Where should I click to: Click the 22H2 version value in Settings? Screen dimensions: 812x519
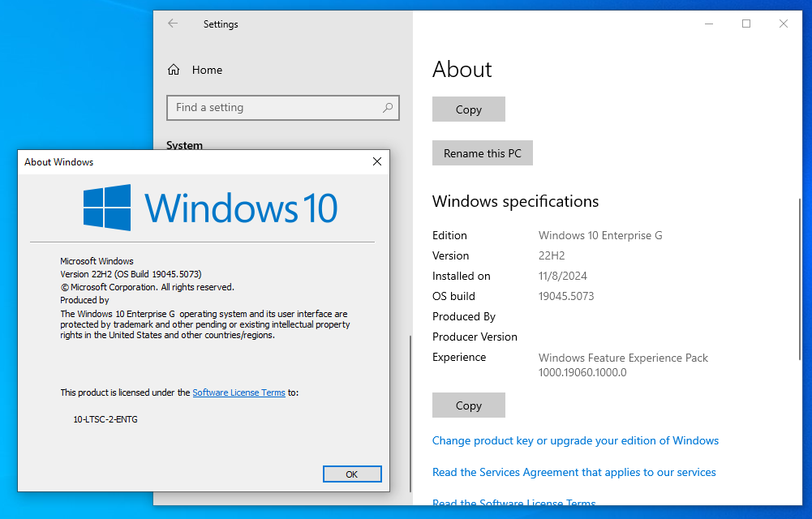[x=552, y=255]
